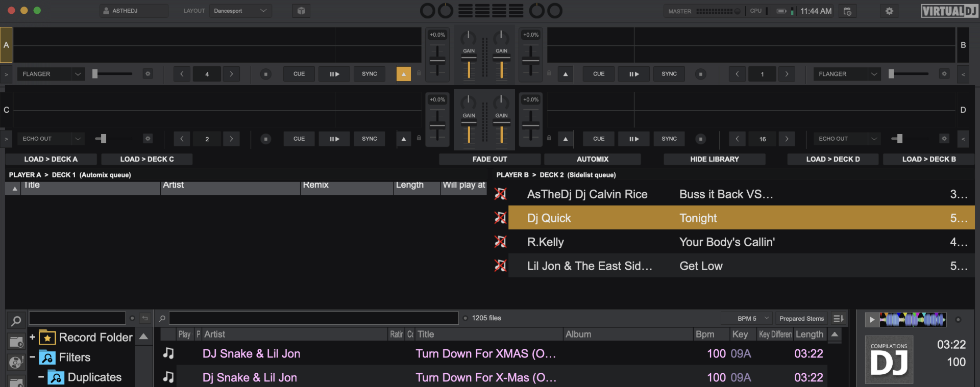Collapse the Filters tree node

[x=32, y=357]
